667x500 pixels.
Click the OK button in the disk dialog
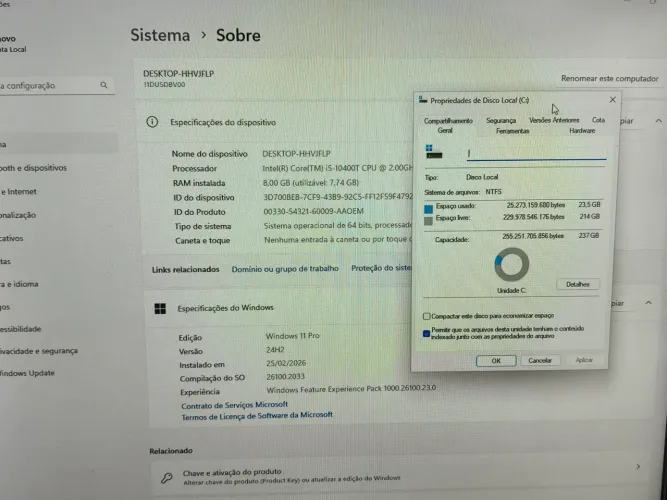[x=496, y=361]
